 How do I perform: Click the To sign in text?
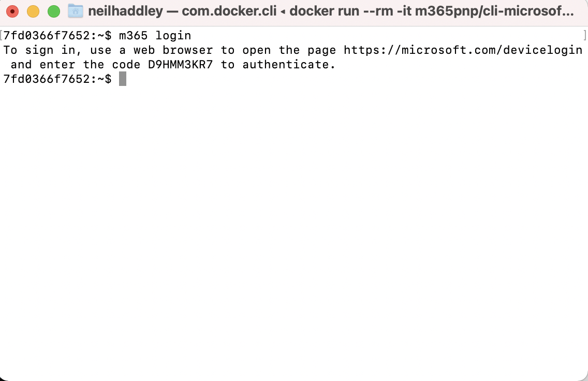tap(39, 50)
